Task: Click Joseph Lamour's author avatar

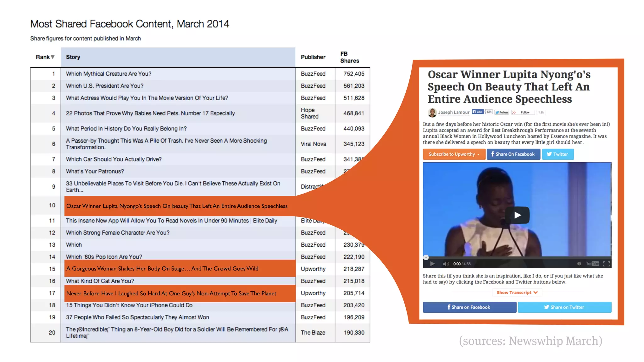Action: (x=432, y=112)
